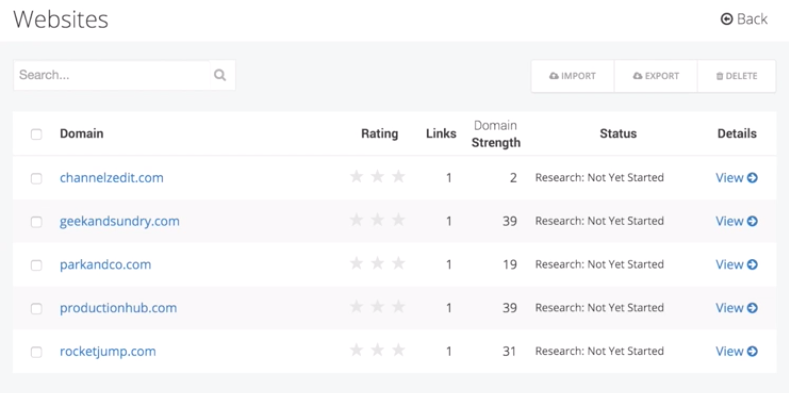
Task: Click domain strength value 2
Action: pyautogui.click(x=513, y=178)
